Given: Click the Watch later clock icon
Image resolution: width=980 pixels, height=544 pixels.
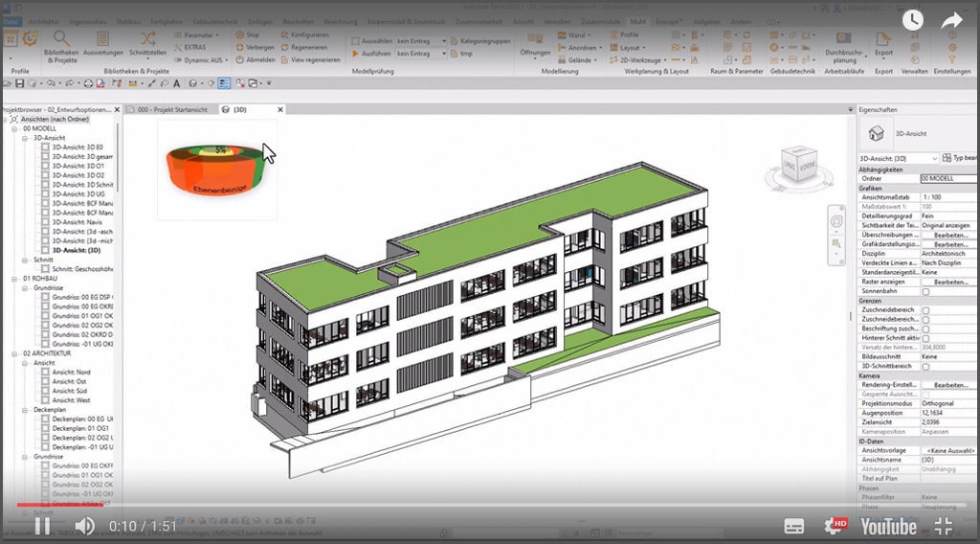Looking at the screenshot, I should (x=912, y=19).
